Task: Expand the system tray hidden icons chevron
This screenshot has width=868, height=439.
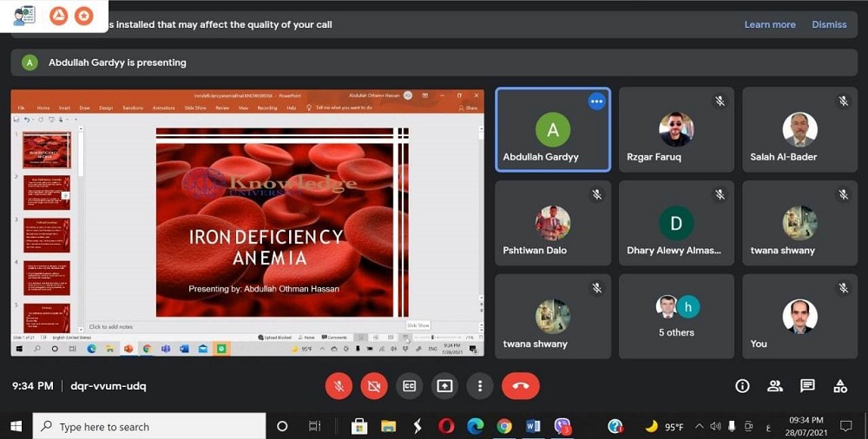Action: (x=700, y=426)
